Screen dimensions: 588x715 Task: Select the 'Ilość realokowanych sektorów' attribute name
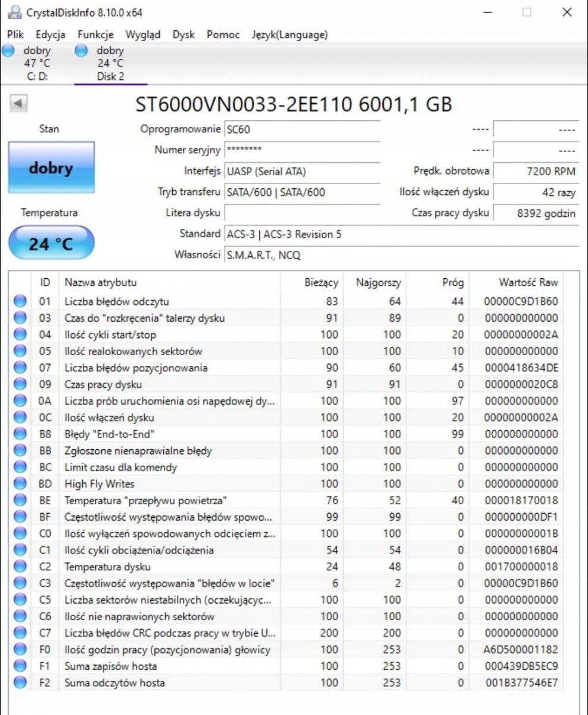pos(133,352)
